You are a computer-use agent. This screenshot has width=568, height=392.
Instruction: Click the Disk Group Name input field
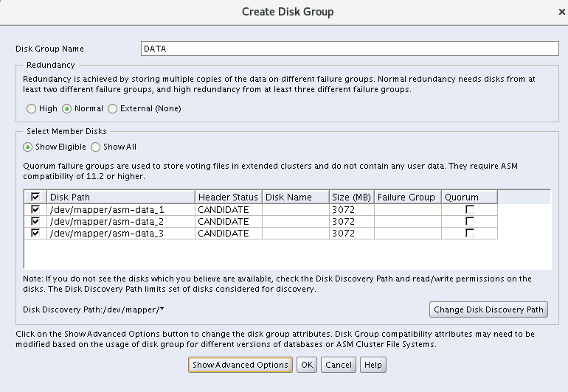350,49
